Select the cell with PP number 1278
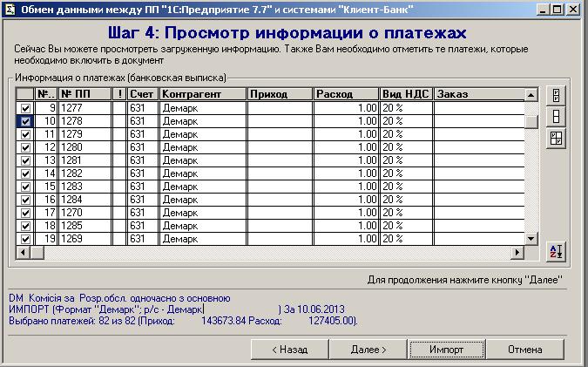The height and width of the screenshot is (367, 588). pyautogui.click(x=85, y=121)
